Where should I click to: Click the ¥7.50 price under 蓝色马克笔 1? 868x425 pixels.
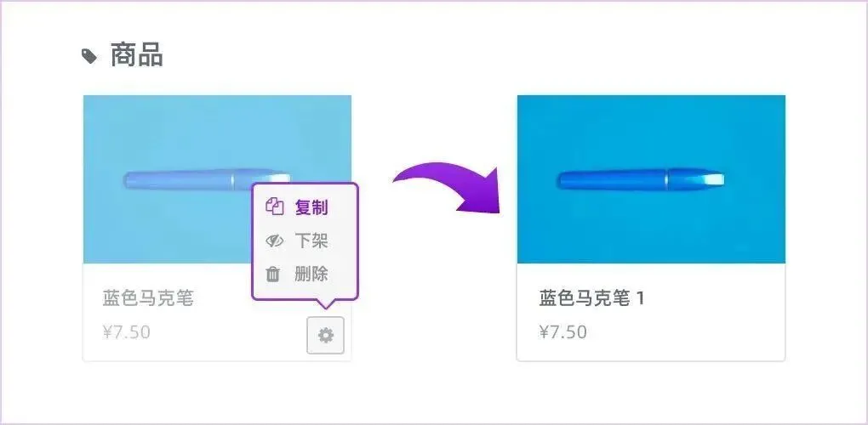563,332
